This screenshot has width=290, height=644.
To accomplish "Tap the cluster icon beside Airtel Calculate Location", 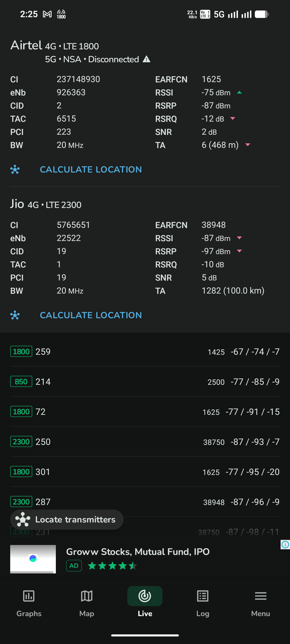I will 15,170.
